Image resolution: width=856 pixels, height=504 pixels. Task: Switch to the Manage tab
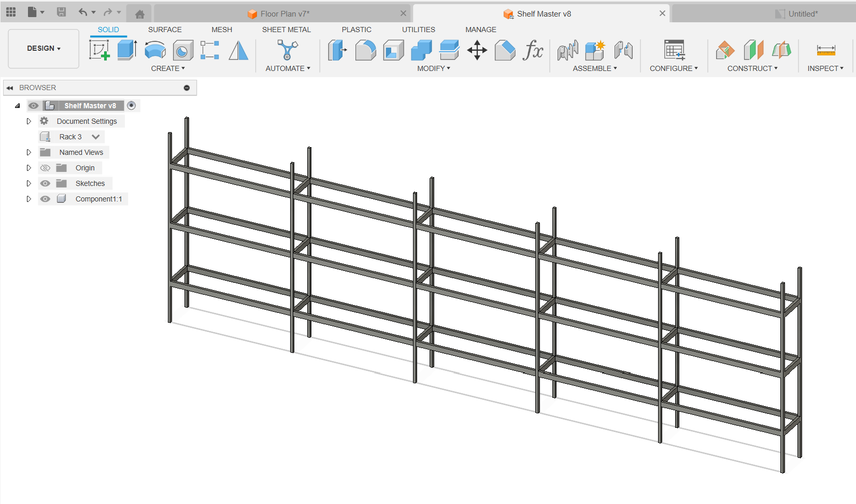481,30
